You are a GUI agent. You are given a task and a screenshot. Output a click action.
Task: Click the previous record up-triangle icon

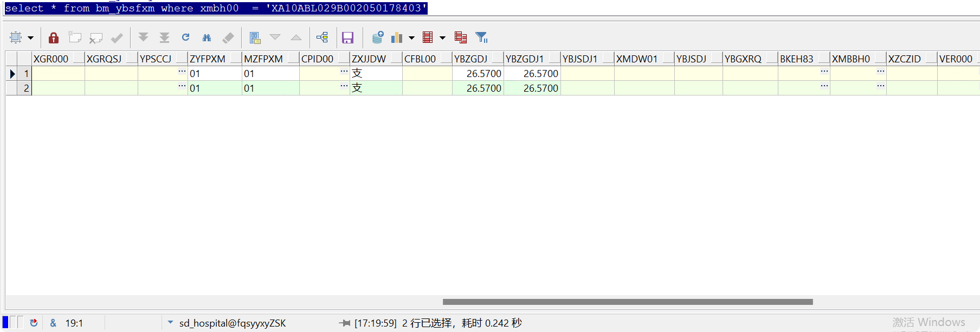296,37
